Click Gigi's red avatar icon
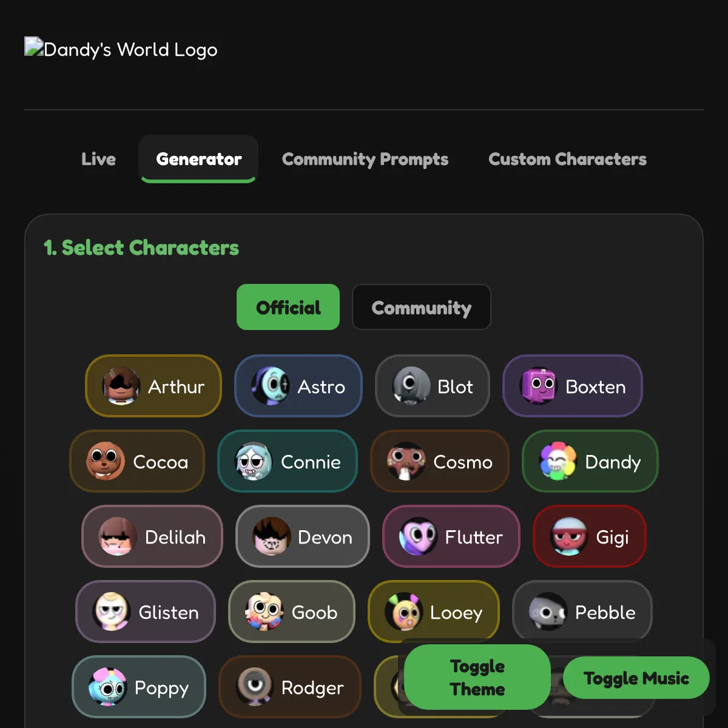Screen dimensions: 728x728 (x=569, y=536)
